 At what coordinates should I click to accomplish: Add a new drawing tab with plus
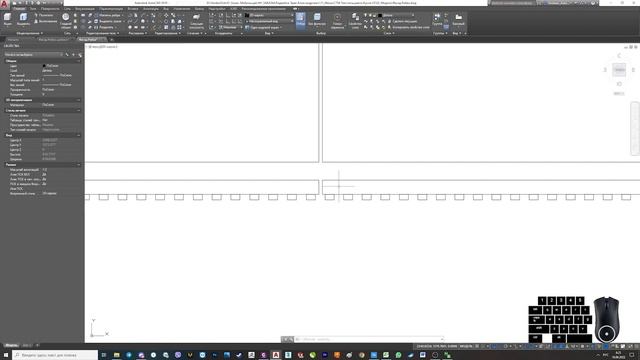(111, 40)
